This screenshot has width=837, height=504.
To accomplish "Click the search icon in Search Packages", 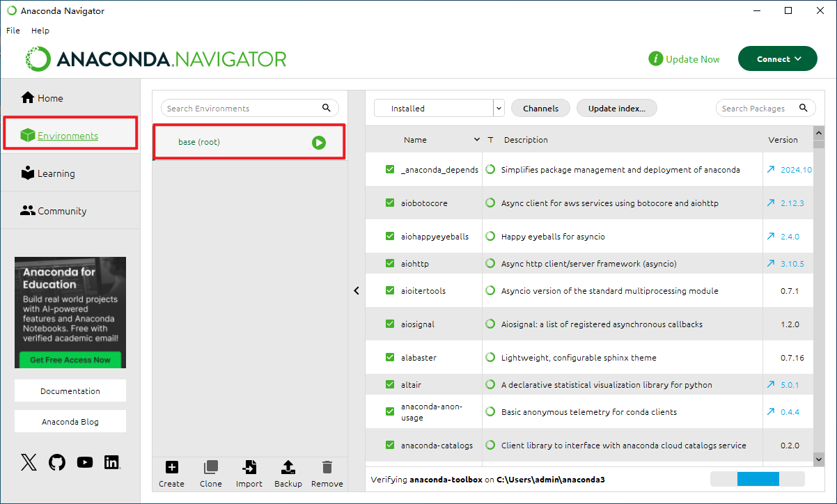I will [x=804, y=108].
